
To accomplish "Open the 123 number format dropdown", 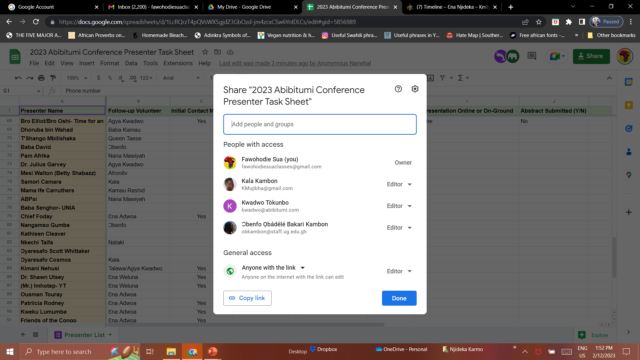I will (146, 78).
